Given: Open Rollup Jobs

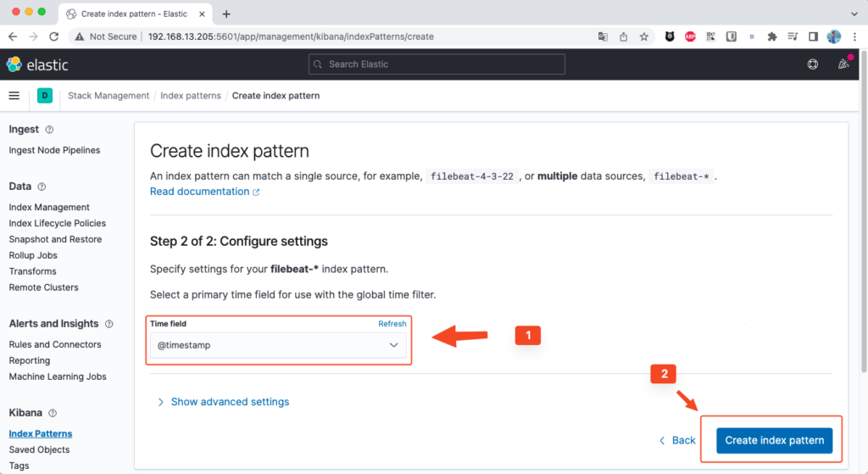Looking at the screenshot, I should [33, 255].
